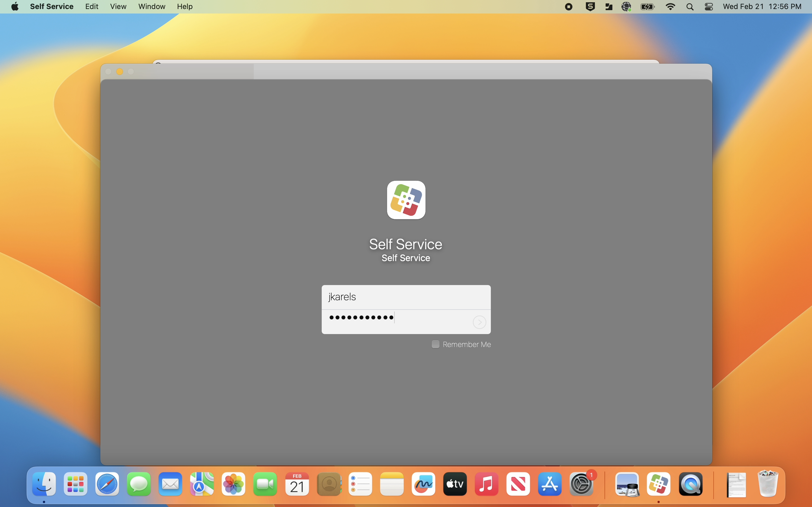Open the Window menu
Viewport: 812px width, 507px height.
[x=151, y=6]
